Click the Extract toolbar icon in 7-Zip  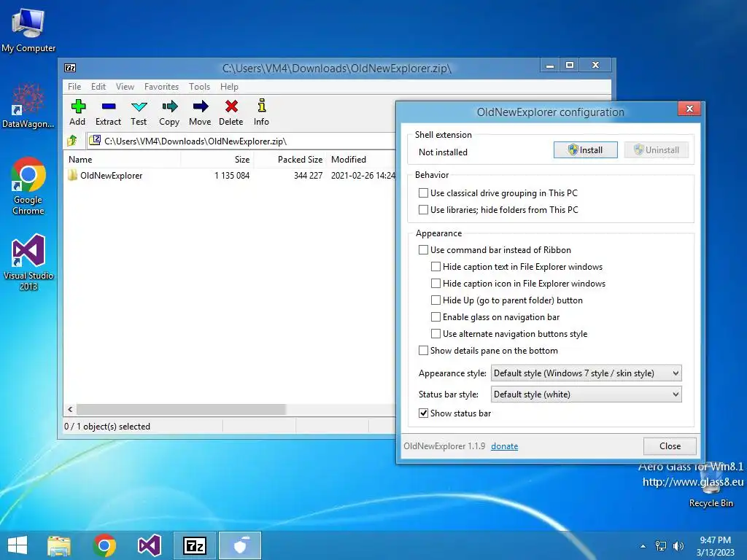coord(108,112)
